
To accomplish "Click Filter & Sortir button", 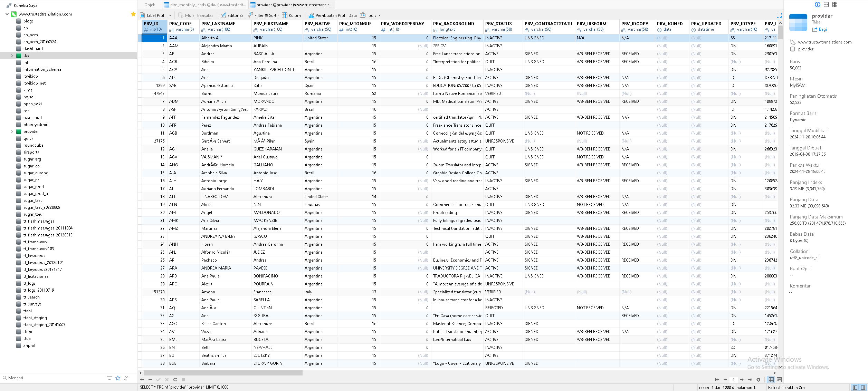I will tap(263, 16).
